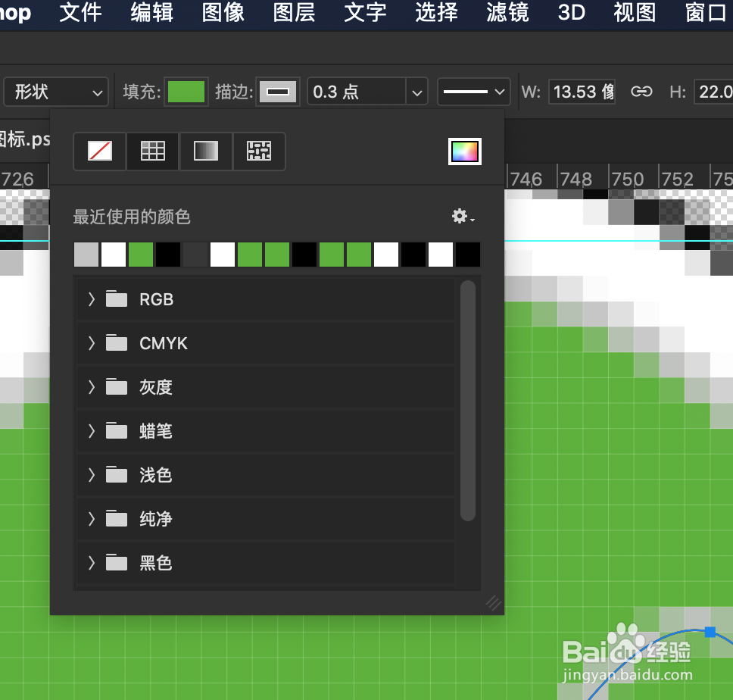Select the 浅色 group label
The width and height of the screenshot is (733, 700).
point(156,475)
